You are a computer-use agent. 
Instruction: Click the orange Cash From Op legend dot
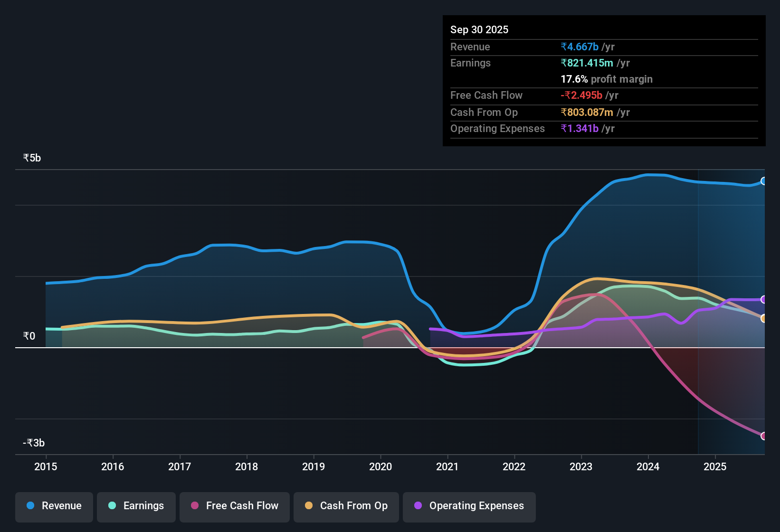coord(309,506)
